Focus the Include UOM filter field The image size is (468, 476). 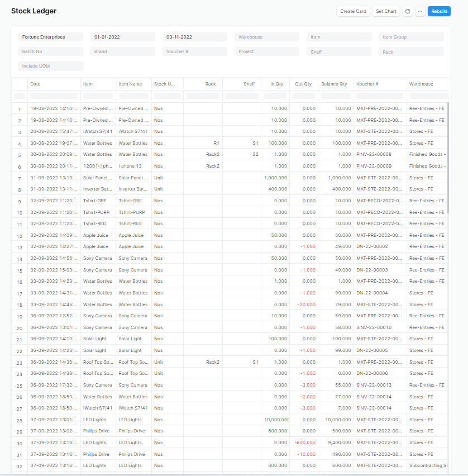50,66
